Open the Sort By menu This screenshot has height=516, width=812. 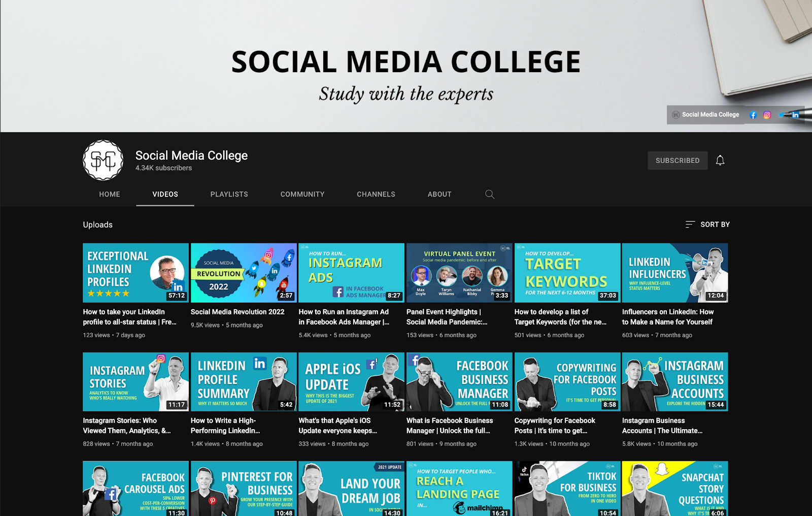point(707,224)
